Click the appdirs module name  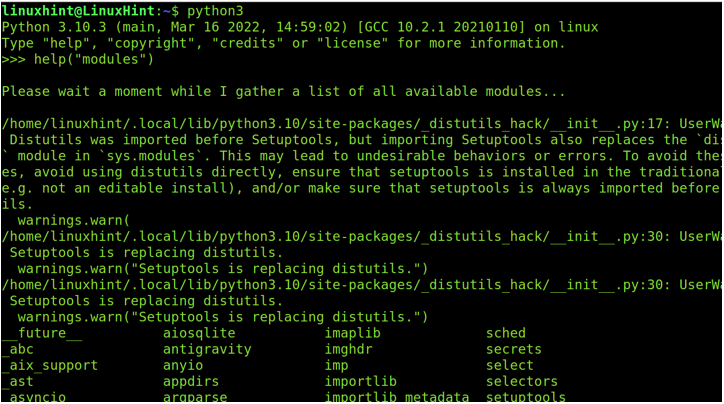pos(191,382)
